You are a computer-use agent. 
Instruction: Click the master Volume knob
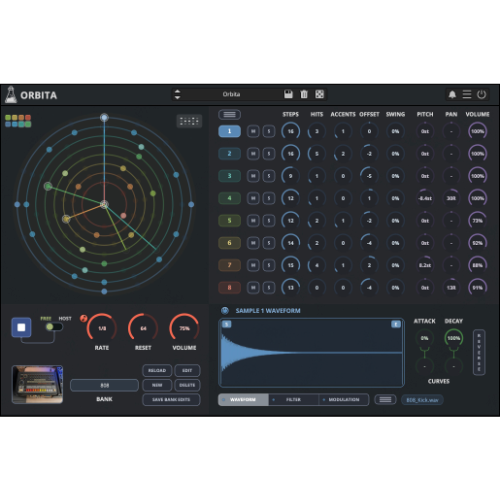(184, 328)
